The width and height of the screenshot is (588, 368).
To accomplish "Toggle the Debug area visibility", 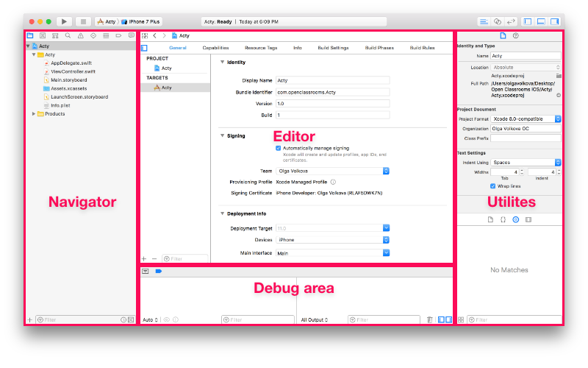I will [x=541, y=21].
